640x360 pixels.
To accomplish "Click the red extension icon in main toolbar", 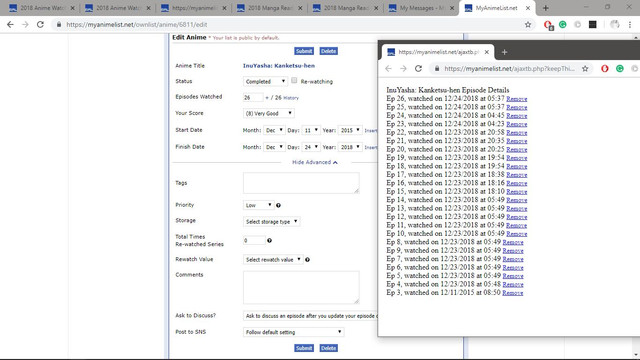I will click(x=548, y=25).
